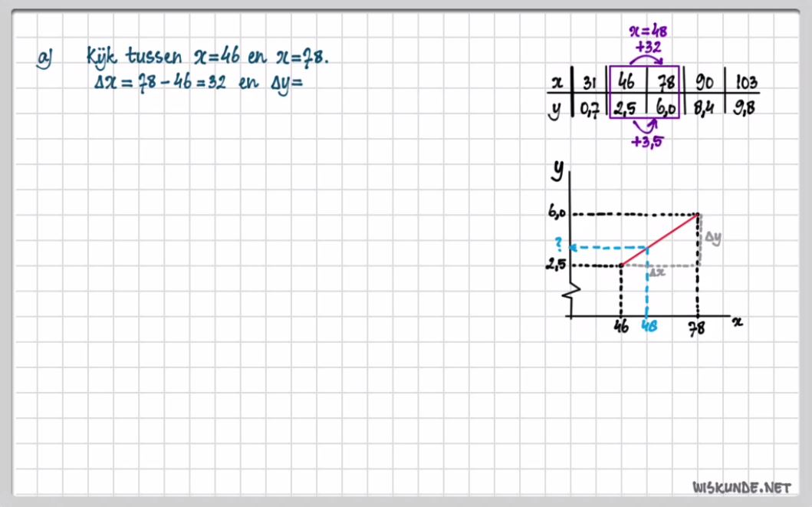Click the red line segment in graph
This screenshot has width=812, height=507.
coord(660,239)
